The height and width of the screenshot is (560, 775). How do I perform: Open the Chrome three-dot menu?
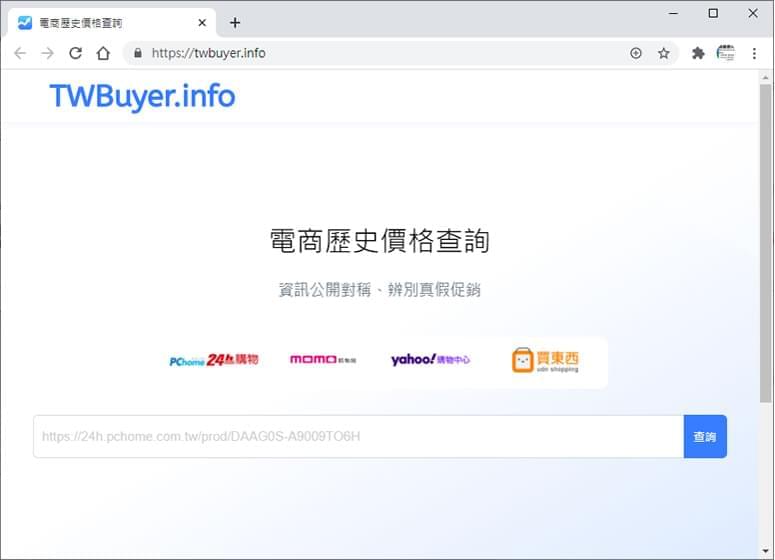tap(754, 53)
